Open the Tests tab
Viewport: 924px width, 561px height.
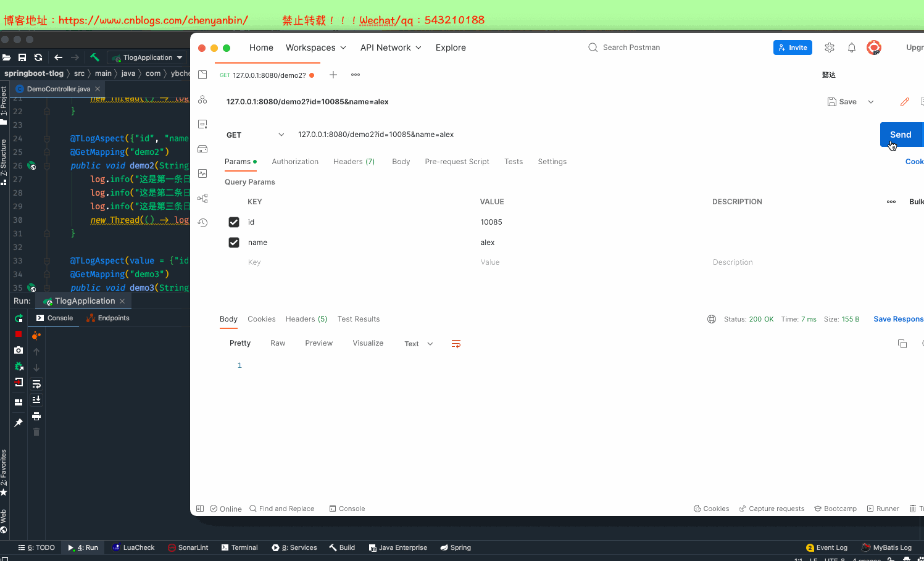[x=514, y=162]
